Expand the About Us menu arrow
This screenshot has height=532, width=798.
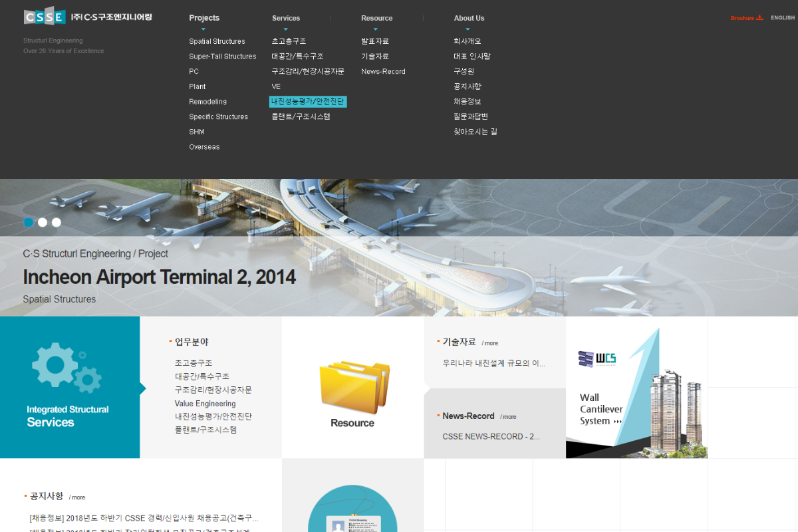click(468, 29)
